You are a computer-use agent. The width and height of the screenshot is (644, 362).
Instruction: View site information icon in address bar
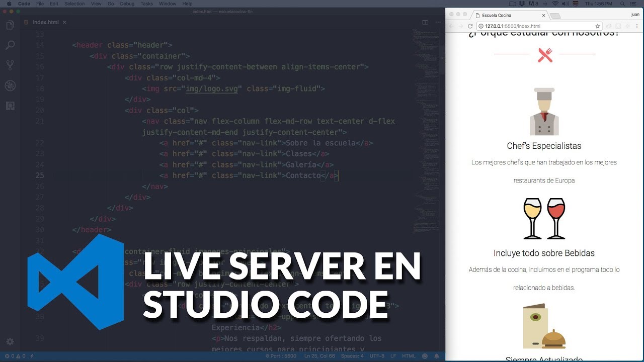click(x=481, y=26)
